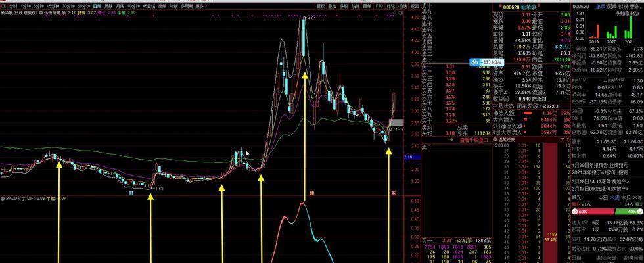Expand the 更多 periods dropdown
The image size is (644, 263).
point(201,6)
